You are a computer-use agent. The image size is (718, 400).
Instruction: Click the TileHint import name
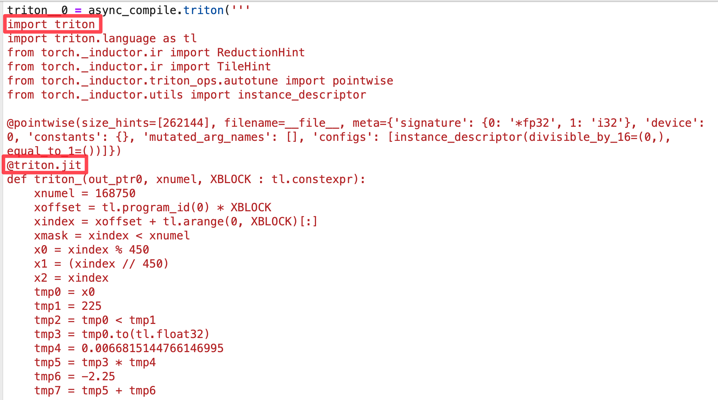[x=240, y=66]
